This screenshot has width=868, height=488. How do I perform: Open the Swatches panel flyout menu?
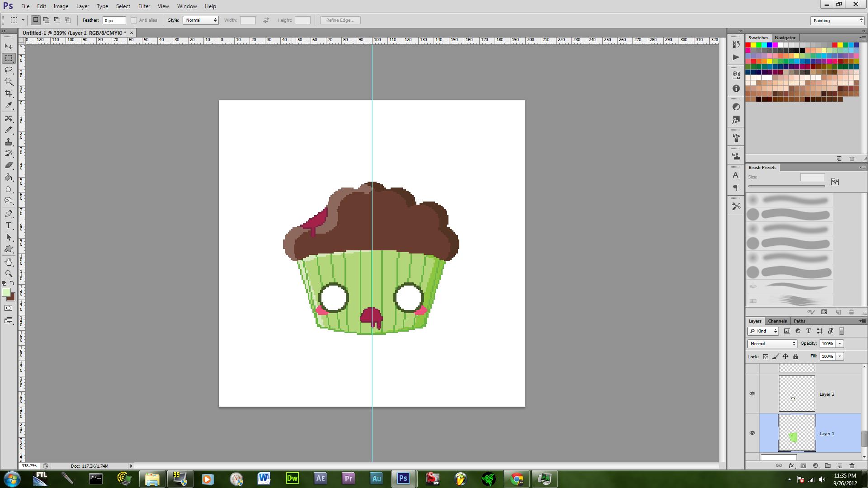pyautogui.click(x=862, y=38)
